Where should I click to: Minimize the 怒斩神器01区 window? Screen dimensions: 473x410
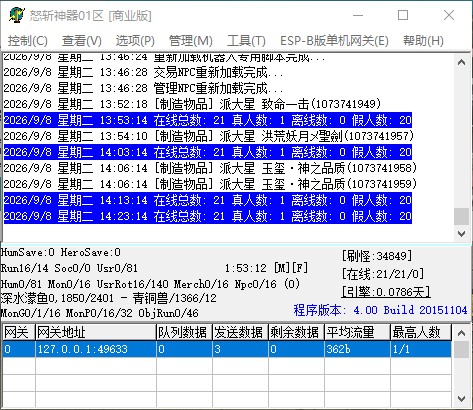[358, 15]
